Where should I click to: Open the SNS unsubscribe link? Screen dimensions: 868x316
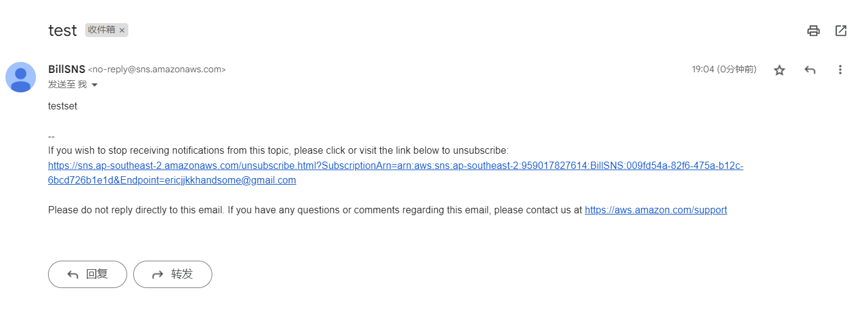click(x=395, y=173)
